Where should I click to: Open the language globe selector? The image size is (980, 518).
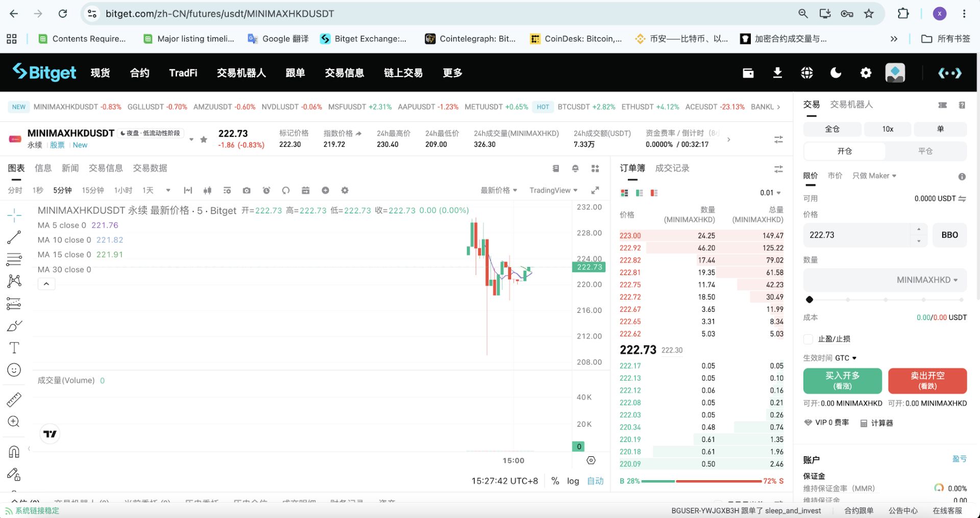tap(807, 73)
